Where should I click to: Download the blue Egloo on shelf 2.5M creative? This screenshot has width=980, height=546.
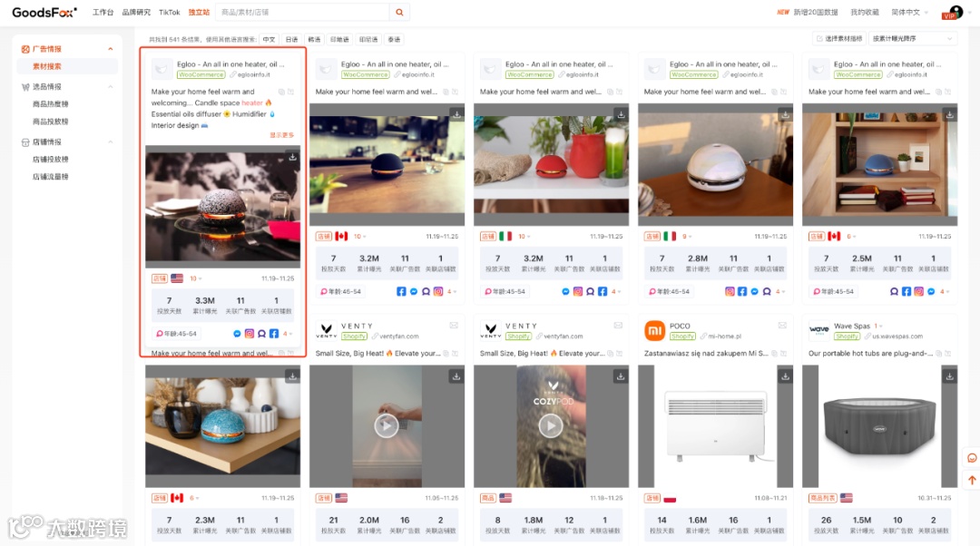click(x=949, y=115)
